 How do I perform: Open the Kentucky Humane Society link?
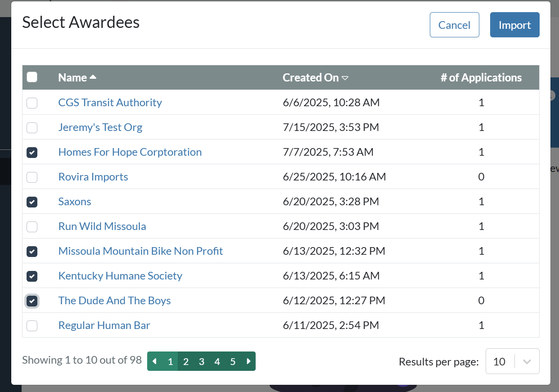[120, 276]
